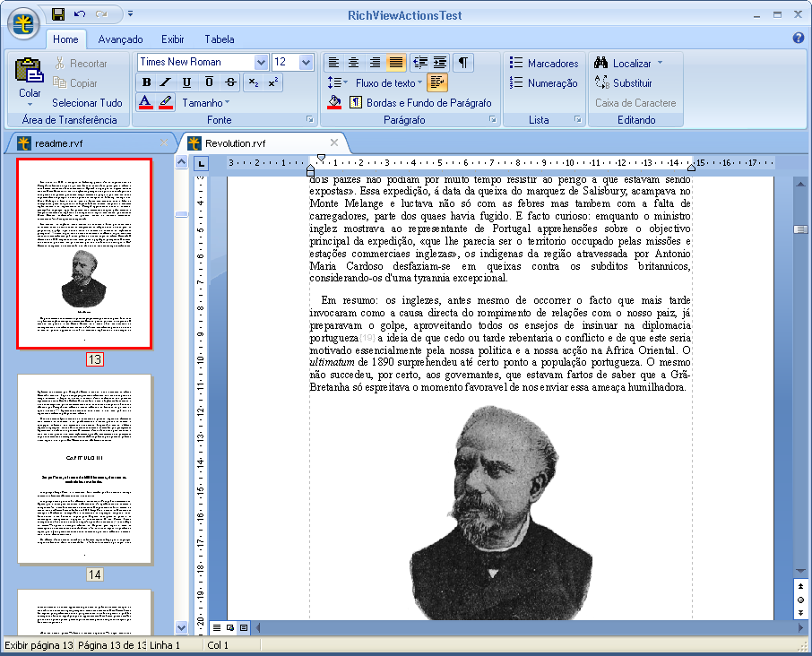Switch to the Avançado ribbon tab
The height and width of the screenshot is (656, 812).
(120, 39)
